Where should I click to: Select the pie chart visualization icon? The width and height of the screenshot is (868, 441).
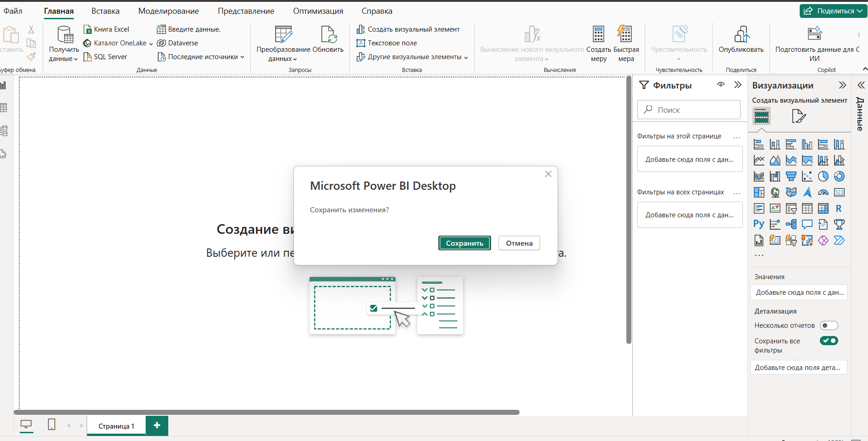pyautogui.click(x=823, y=176)
